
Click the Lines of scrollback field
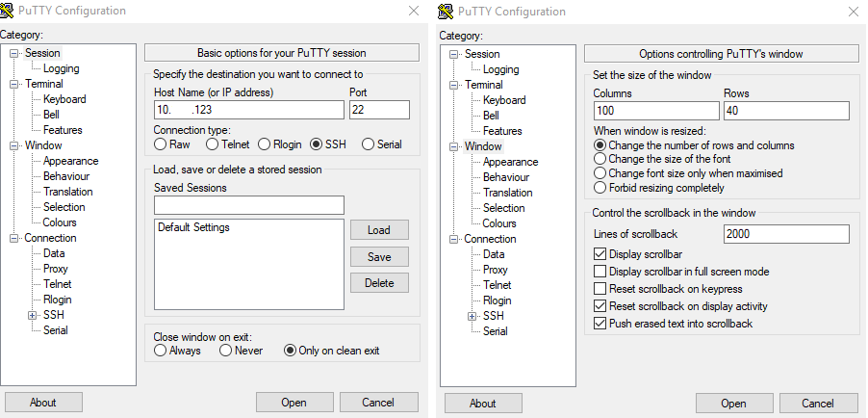pyautogui.click(x=785, y=234)
